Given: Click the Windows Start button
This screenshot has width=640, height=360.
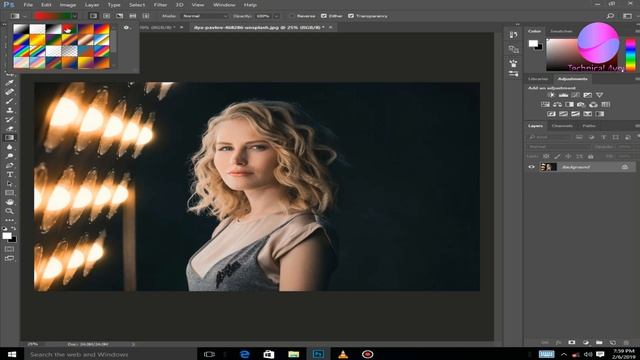Looking at the screenshot, I should coord(11,354).
